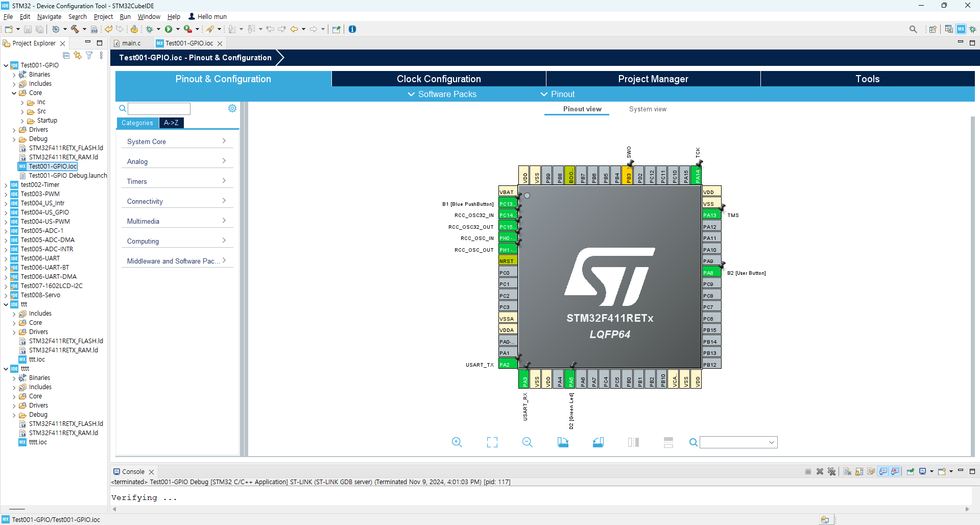Toggle Word Wrap in the console
The image size is (980, 525).
pyautogui.click(x=871, y=471)
